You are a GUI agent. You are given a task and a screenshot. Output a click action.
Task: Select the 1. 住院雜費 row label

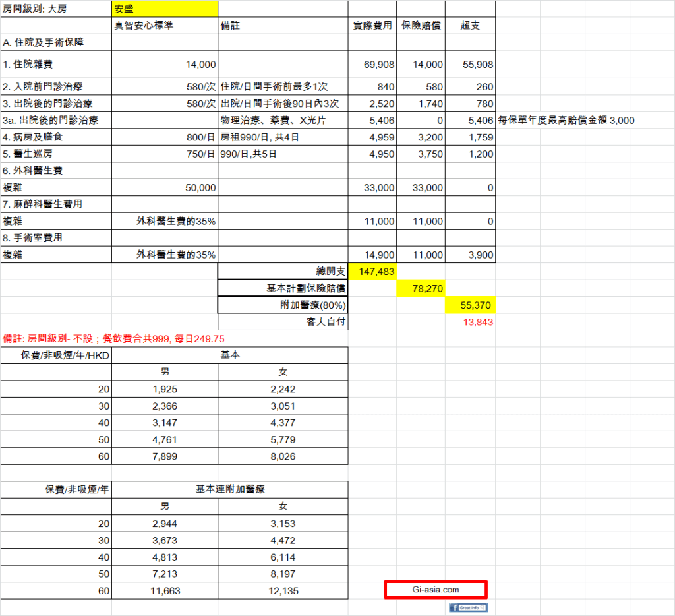56,64
